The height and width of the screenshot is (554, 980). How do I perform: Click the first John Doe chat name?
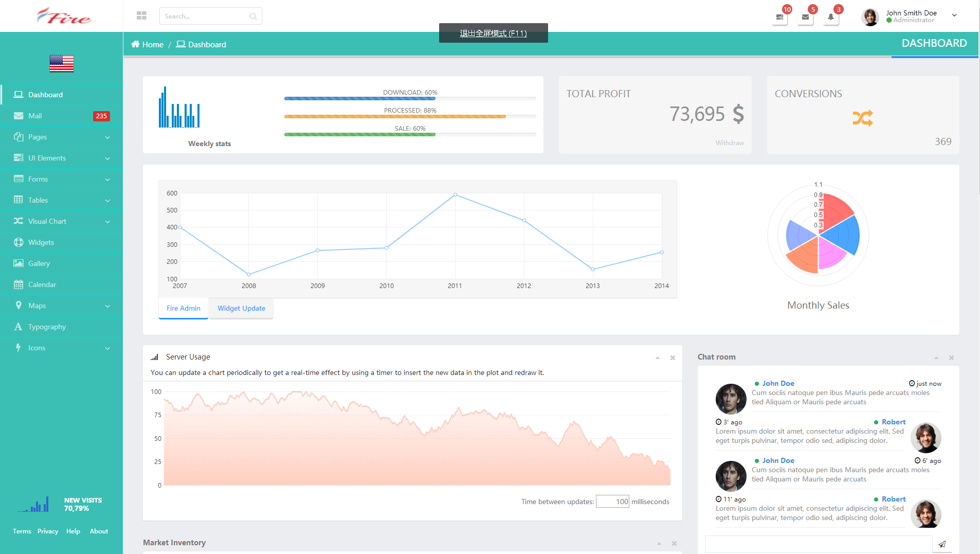pos(778,383)
